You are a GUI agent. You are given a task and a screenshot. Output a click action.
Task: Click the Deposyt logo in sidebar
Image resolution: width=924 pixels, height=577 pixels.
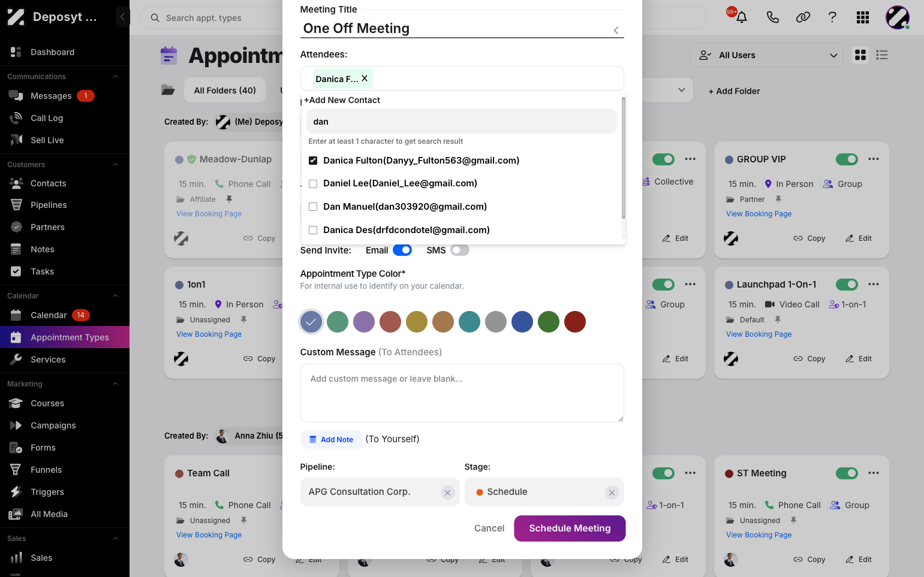click(x=16, y=17)
